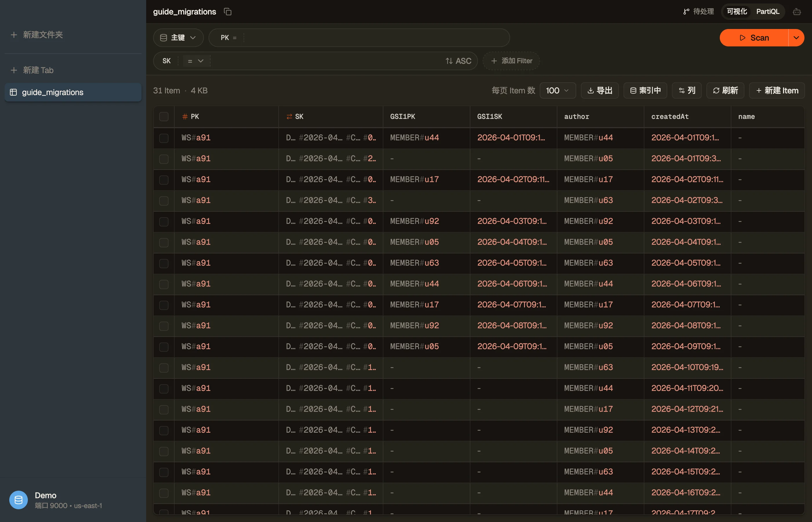Viewport: 812px width, 522px height.
Task: Click the 导出 export download button
Action: [599, 90]
